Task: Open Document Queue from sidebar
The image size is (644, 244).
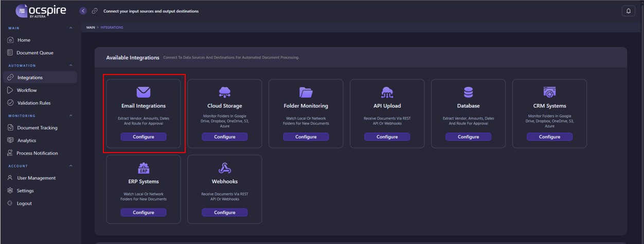Action: 34,53
